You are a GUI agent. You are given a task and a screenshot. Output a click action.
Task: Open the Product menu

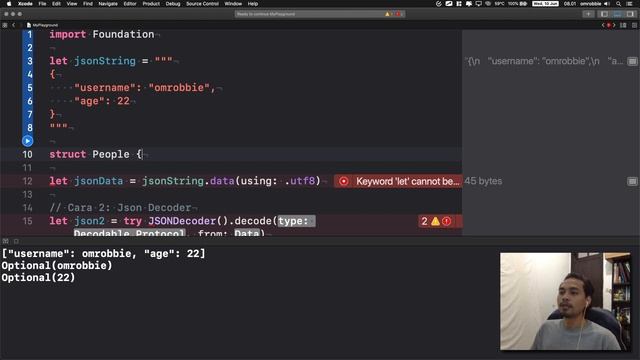[x=151, y=4]
